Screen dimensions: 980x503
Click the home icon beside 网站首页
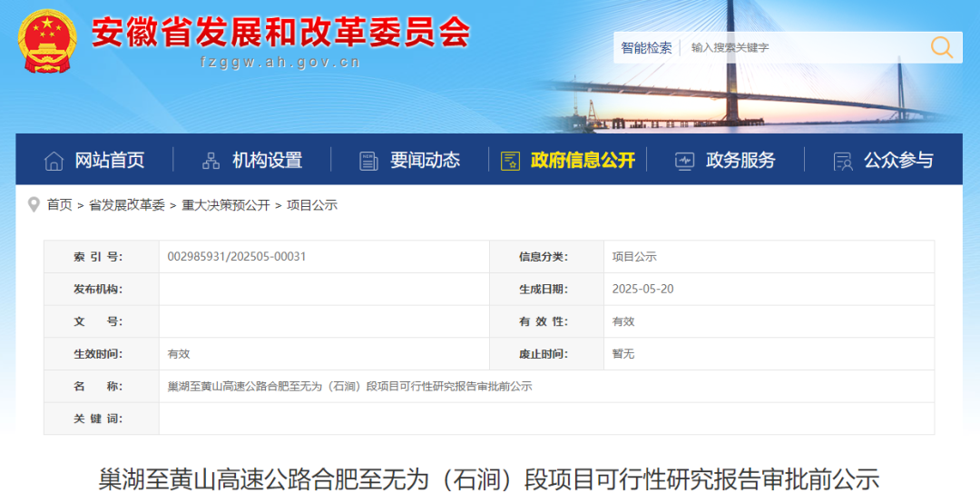[x=54, y=162]
